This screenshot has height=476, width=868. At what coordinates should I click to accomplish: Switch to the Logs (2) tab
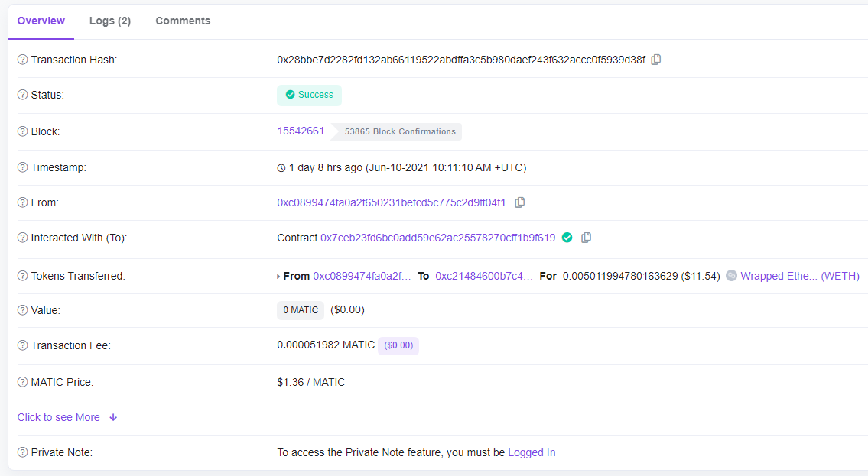pyautogui.click(x=110, y=21)
